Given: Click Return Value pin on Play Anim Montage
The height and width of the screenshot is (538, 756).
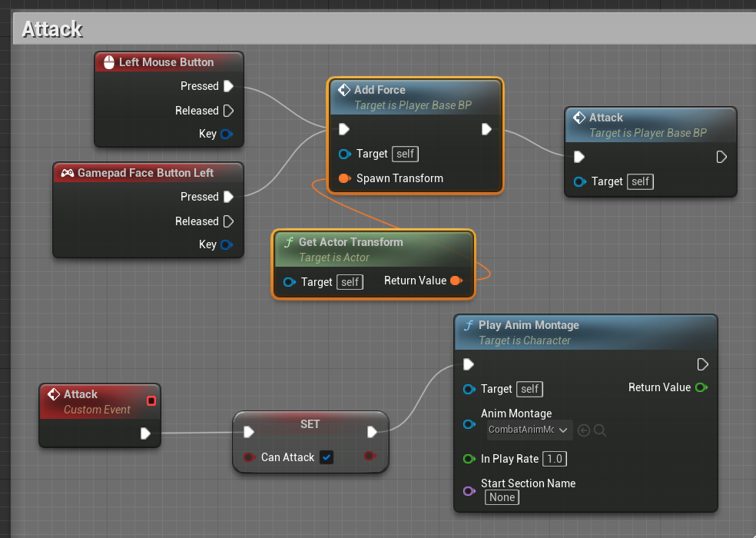Looking at the screenshot, I should (701, 387).
